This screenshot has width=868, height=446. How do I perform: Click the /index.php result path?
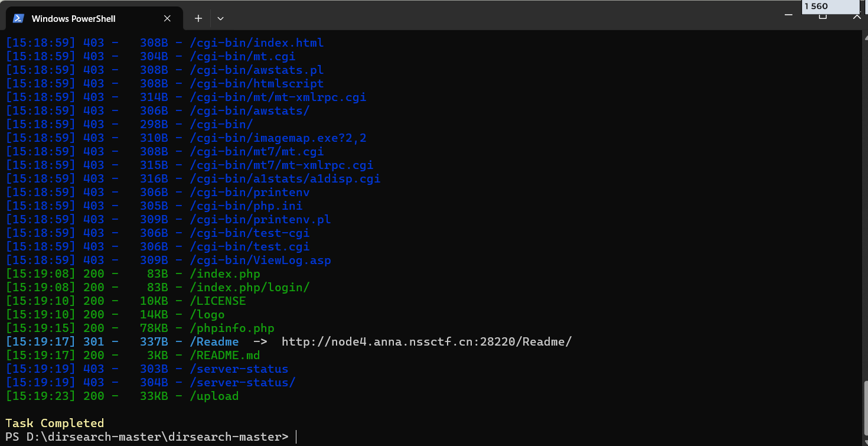225,274
